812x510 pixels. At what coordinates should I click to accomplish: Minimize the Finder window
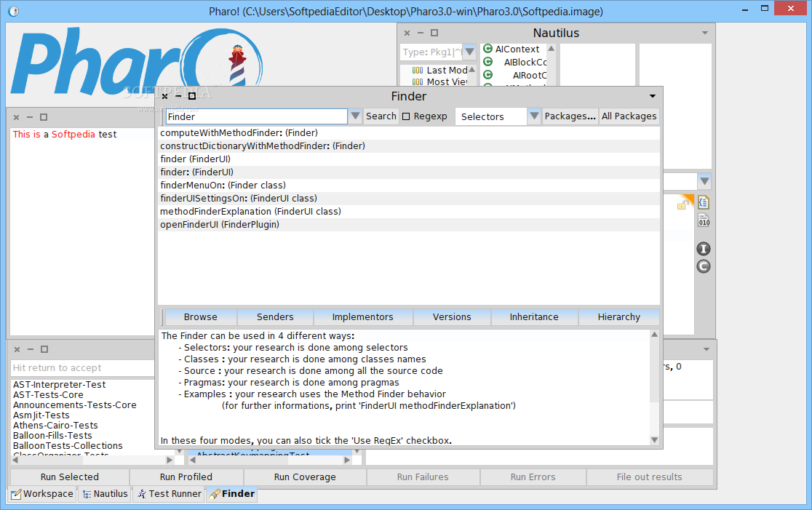[178, 96]
